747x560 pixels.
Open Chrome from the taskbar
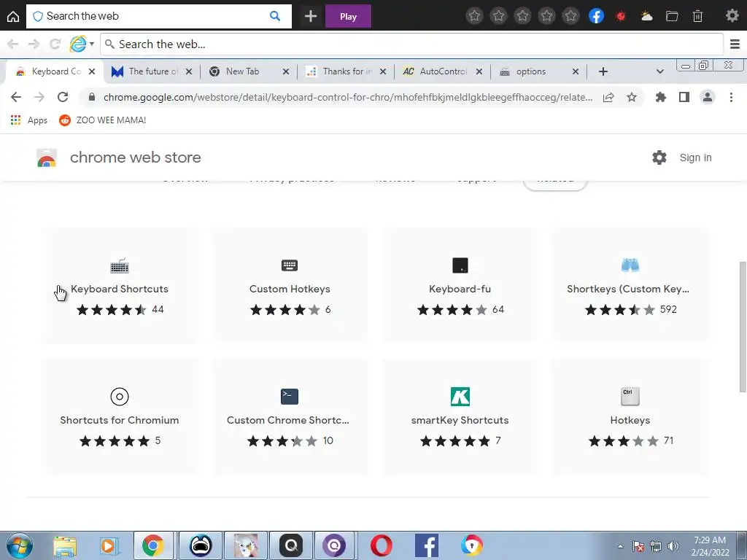coord(153,545)
